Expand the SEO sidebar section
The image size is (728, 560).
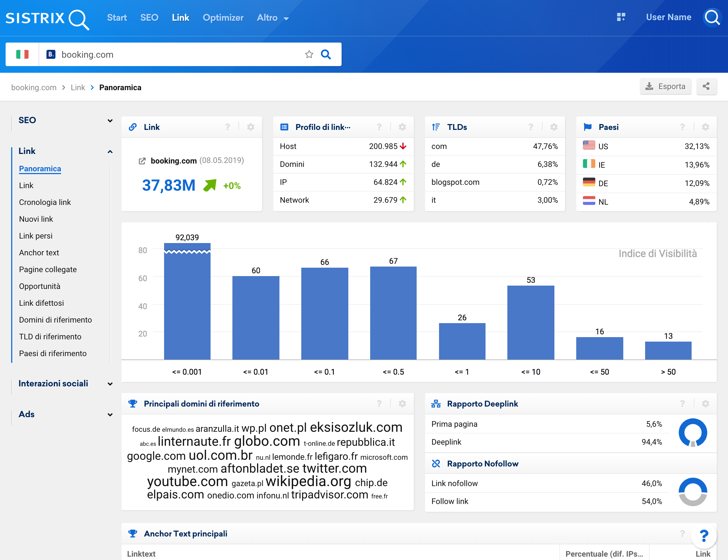coord(110,121)
